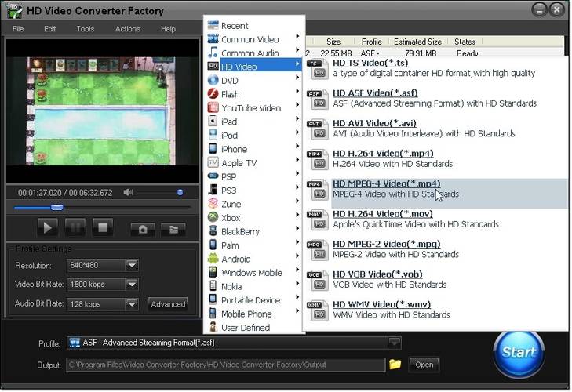Expand the Xbox submenu arrow
Image resolution: width=572 pixels, height=392 pixels.
point(297,214)
